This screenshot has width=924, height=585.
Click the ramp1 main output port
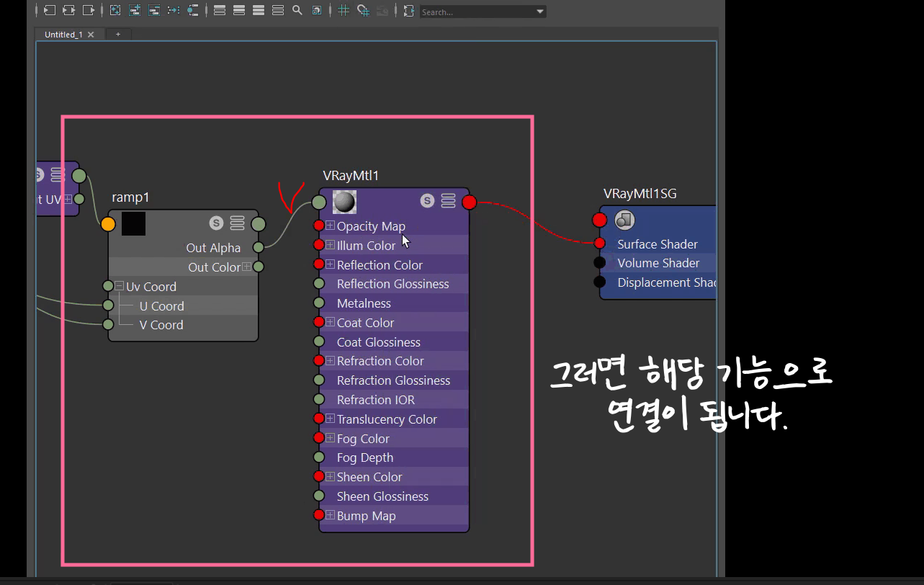click(259, 224)
